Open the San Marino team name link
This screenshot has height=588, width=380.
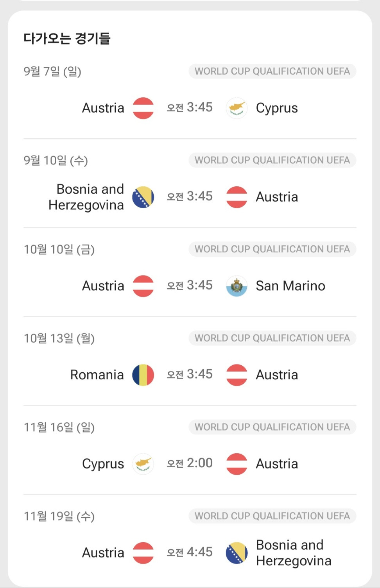[x=290, y=286]
